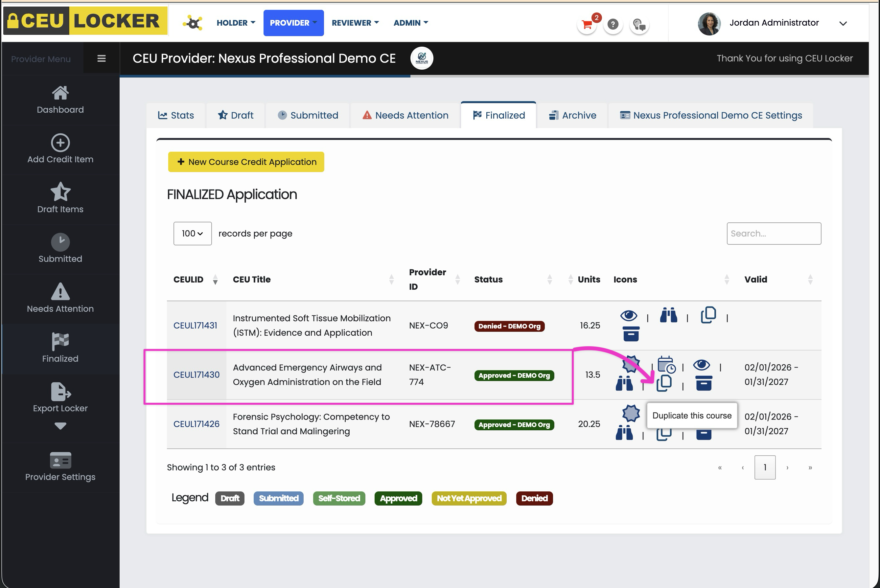
Task: Toggle the Provider Menu hamburger button
Action: pos(101,58)
